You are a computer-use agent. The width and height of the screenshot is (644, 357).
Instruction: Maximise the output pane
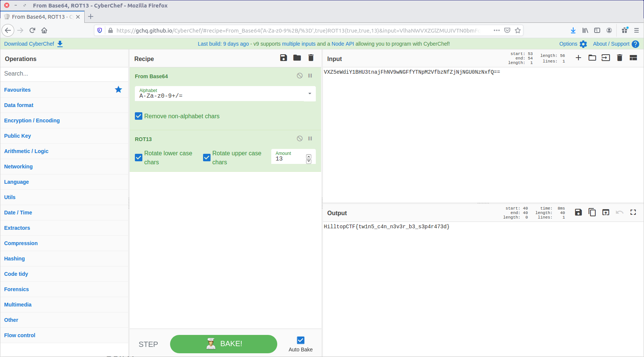point(633,212)
